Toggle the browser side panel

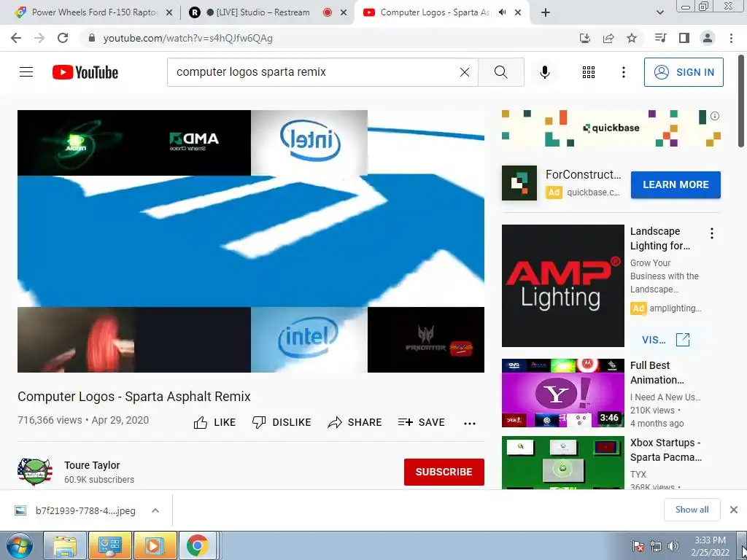tap(684, 38)
